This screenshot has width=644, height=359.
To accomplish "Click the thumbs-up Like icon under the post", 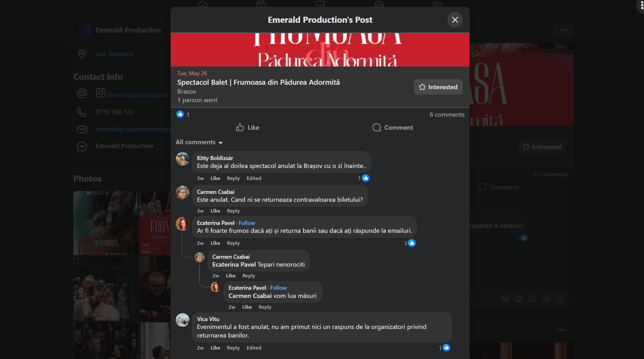I will click(x=240, y=127).
